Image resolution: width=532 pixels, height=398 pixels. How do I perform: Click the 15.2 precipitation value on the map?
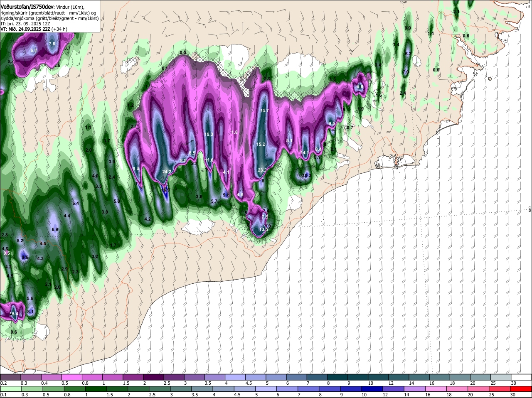(x=261, y=144)
